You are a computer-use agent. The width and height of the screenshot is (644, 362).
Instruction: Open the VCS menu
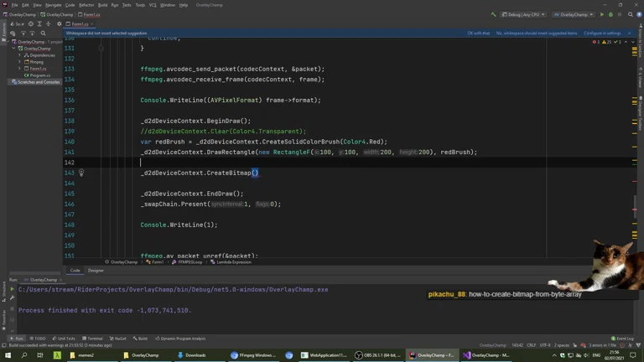pyautogui.click(x=153, y=5)
